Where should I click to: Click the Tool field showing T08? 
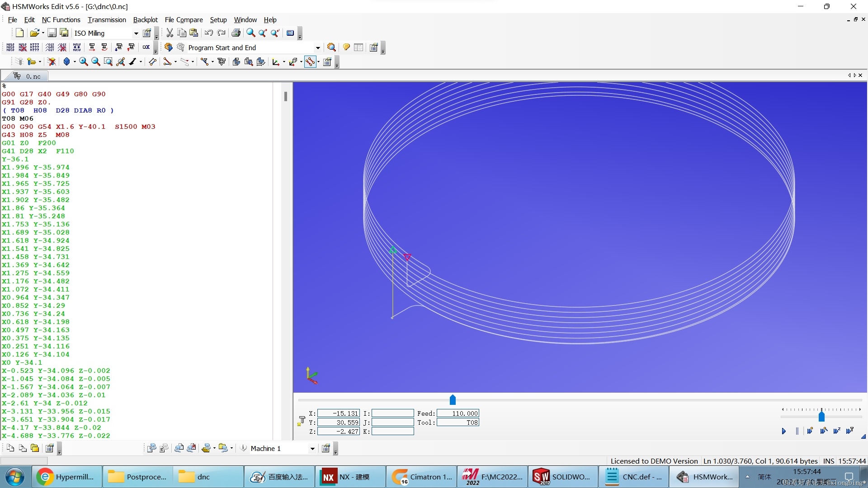pyautogui.click(x=458, y=422)
